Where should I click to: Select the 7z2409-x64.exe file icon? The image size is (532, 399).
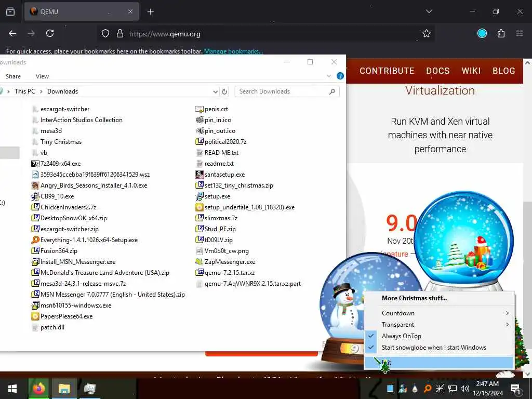tap(35, 164)
